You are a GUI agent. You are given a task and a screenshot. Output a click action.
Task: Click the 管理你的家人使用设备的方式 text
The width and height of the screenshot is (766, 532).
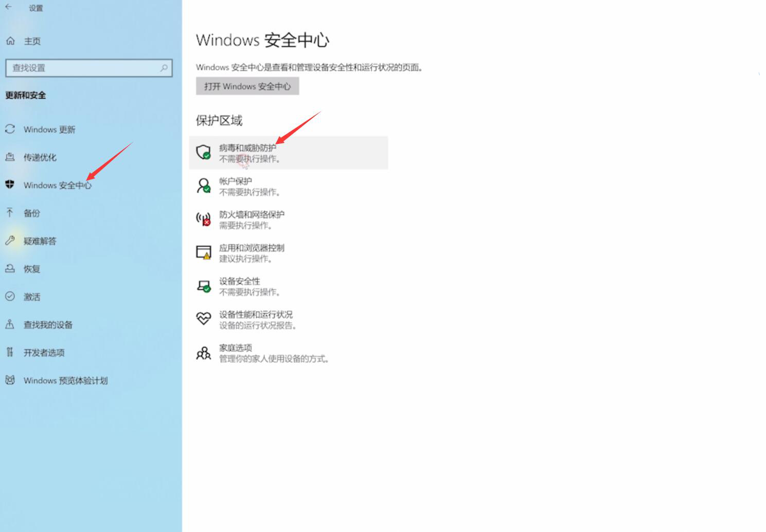click(x=274, y=359)
